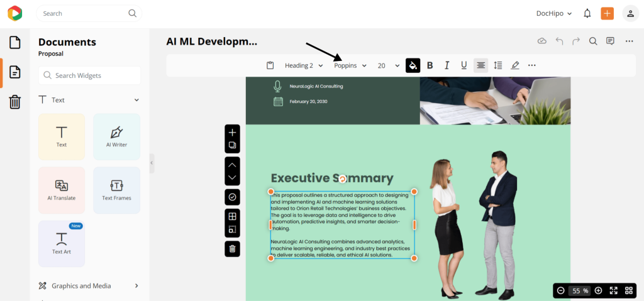
Task: Click the orange plus create button
Action: 607,14
